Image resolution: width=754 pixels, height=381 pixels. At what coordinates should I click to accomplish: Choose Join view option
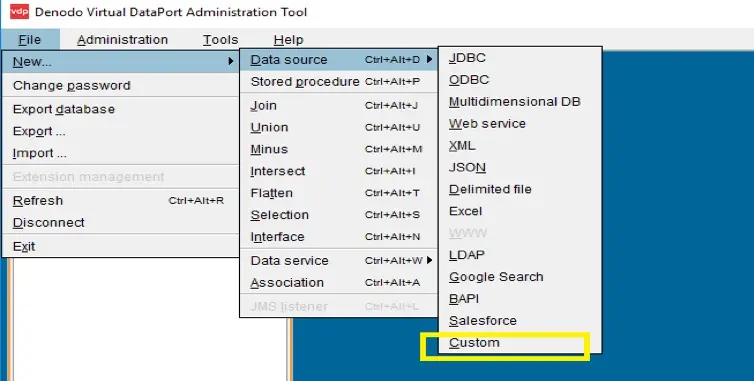(x=339, y=105)
